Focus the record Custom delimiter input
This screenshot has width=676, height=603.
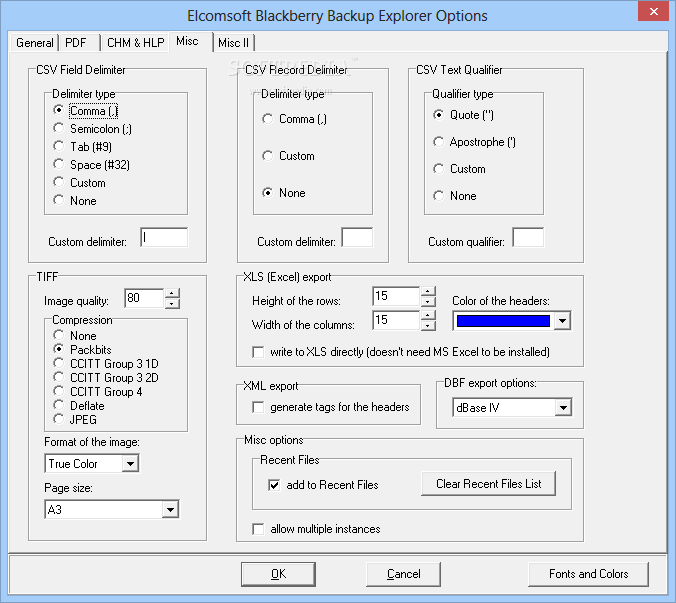click(357, 237)
